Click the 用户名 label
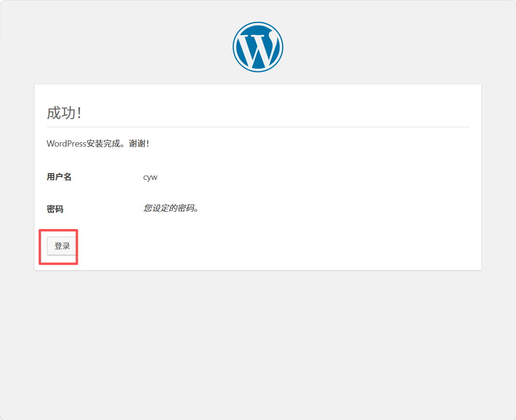Screen dimensions: 516x420 click(x=59, y=177)
